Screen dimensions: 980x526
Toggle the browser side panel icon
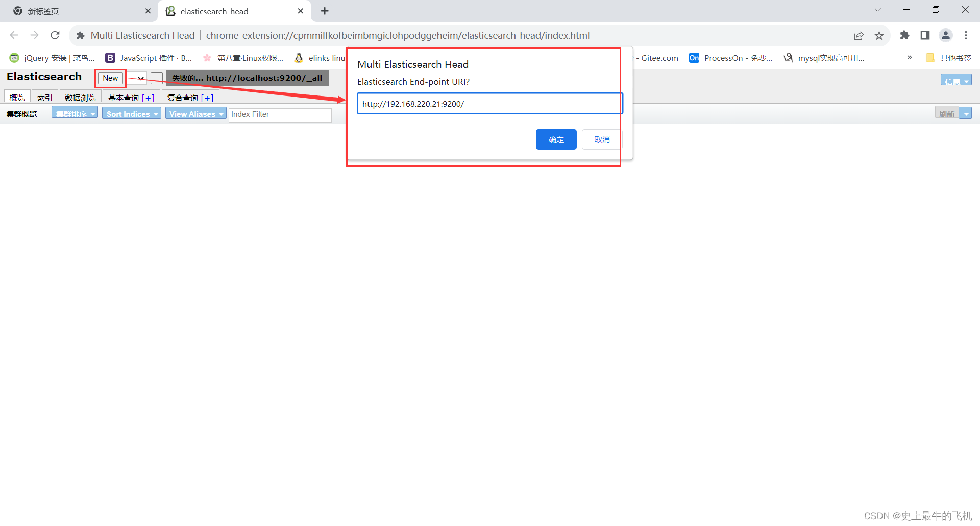point(925,35)
